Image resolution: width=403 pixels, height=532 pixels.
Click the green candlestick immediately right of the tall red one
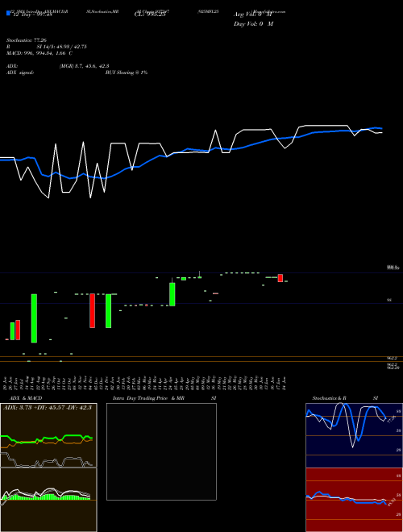(108, 311)
